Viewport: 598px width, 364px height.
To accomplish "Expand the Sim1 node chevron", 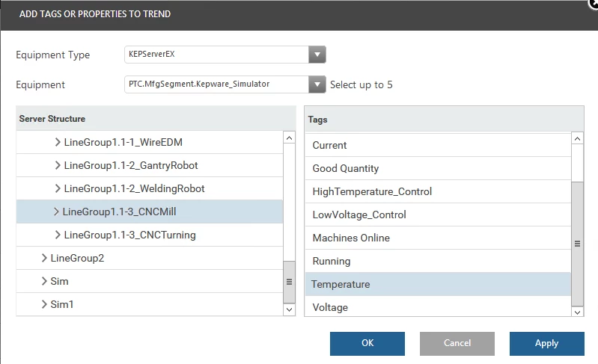I will 44,305.
